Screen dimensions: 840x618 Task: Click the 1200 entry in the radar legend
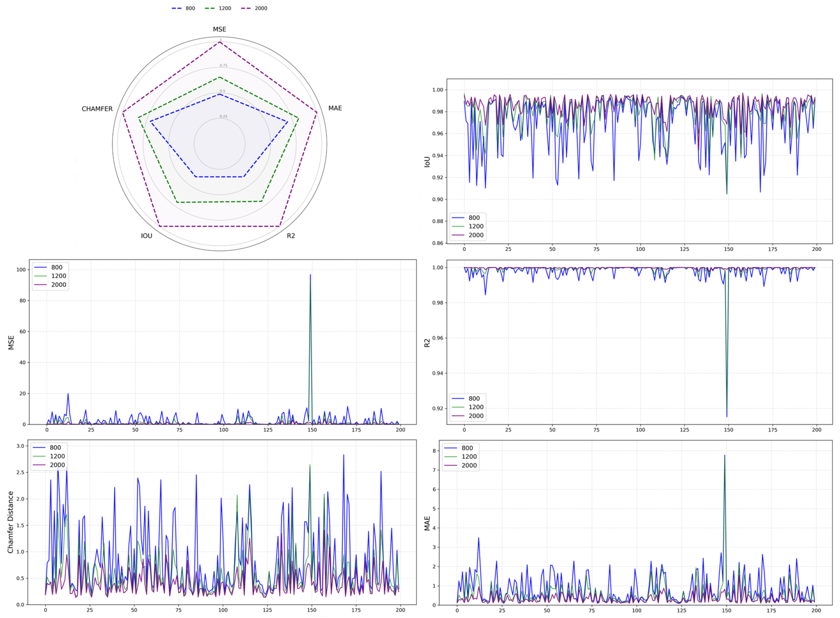(x=225, y=8)
